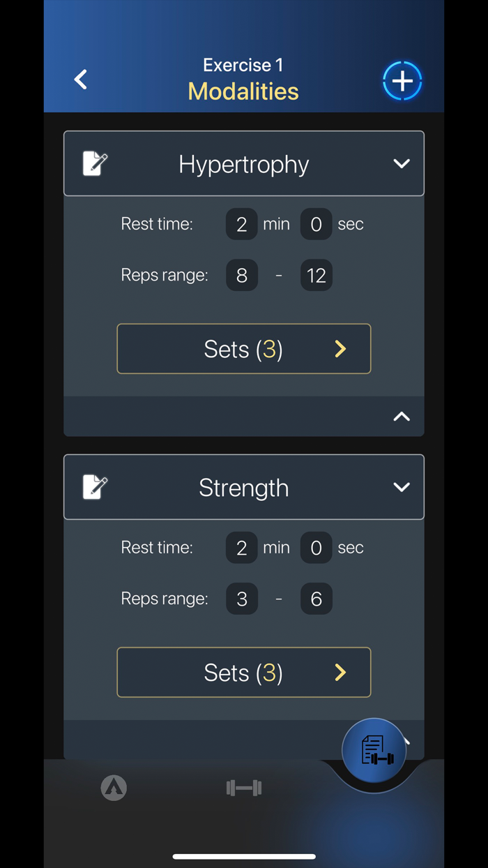Image resolution: width=488 pixels, height=868 pixels.
Task: Select the dumbbell icon in bottom navigation
Action: 243,788
